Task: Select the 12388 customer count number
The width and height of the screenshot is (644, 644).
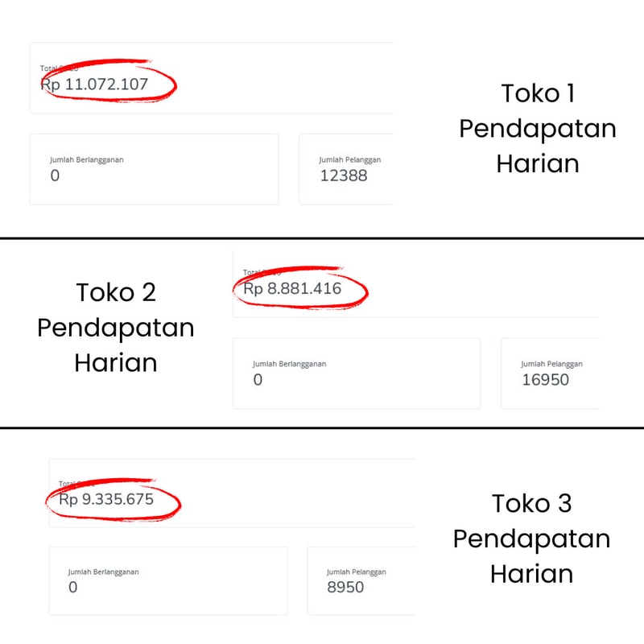Action: click(x=344, y=175)
